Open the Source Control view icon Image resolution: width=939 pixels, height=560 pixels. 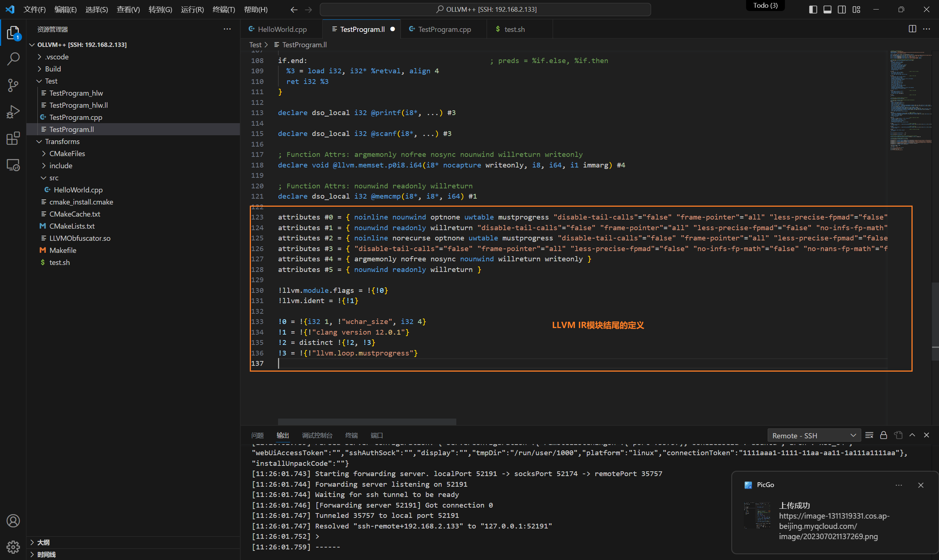tap(13, 85)
